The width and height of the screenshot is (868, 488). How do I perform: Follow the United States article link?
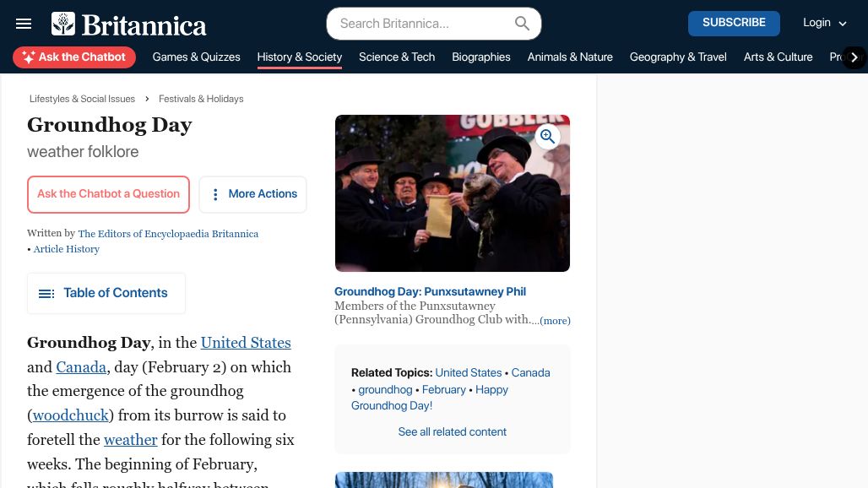tap(246, 343)
